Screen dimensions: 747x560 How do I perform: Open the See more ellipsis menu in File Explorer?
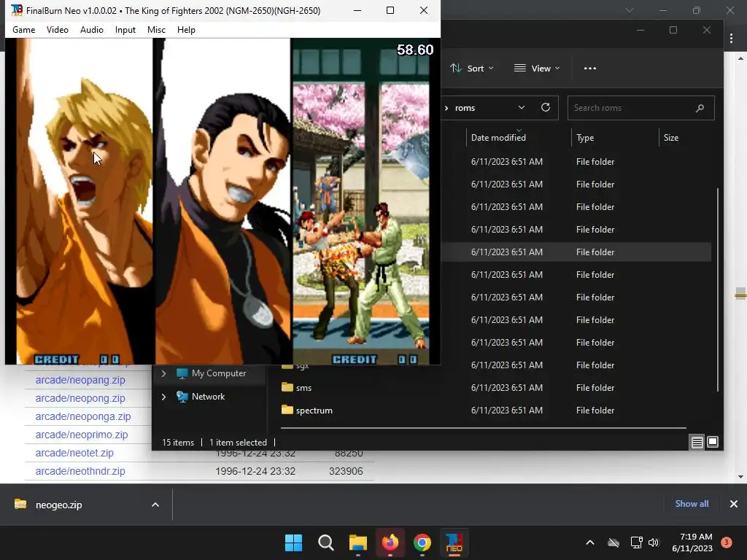[x=589, y=68]
